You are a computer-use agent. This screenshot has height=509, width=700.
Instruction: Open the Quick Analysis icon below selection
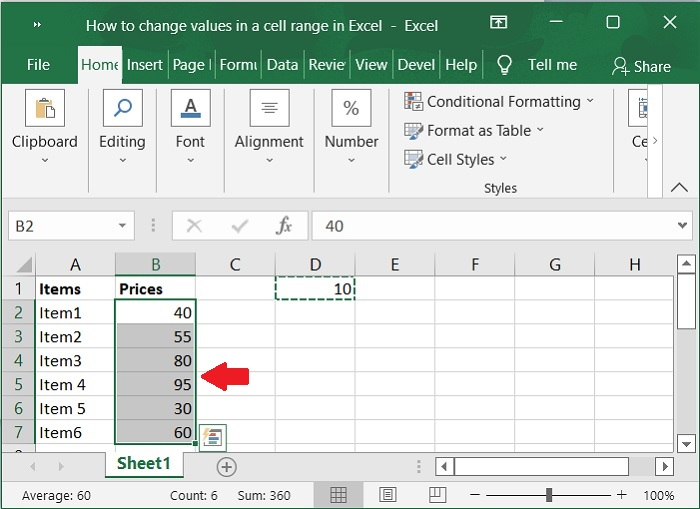[212, 437]
